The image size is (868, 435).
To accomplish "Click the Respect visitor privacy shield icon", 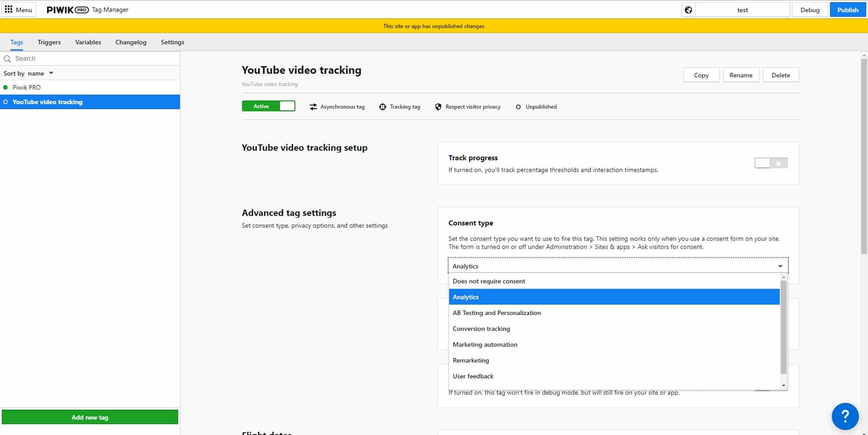I will [438, 107].
